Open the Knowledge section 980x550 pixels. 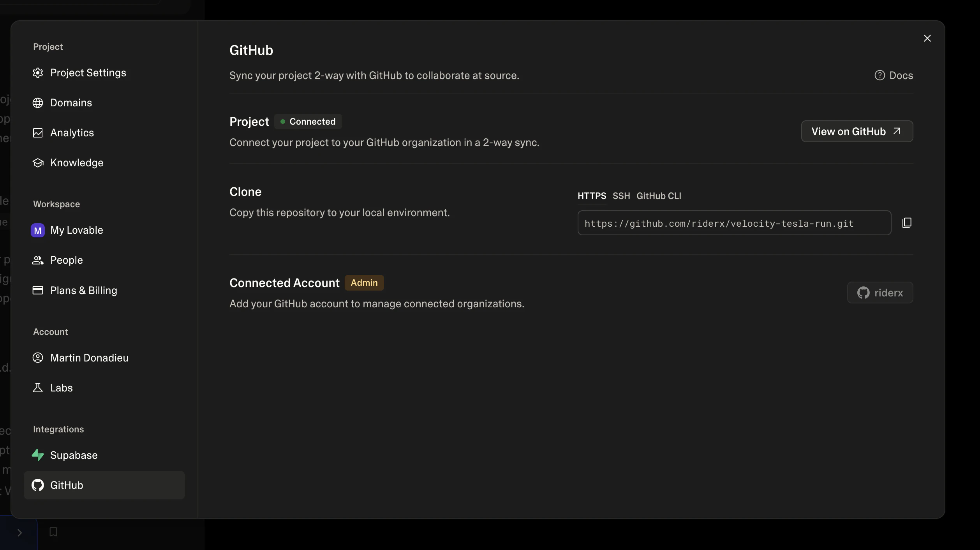pos(76,162)
